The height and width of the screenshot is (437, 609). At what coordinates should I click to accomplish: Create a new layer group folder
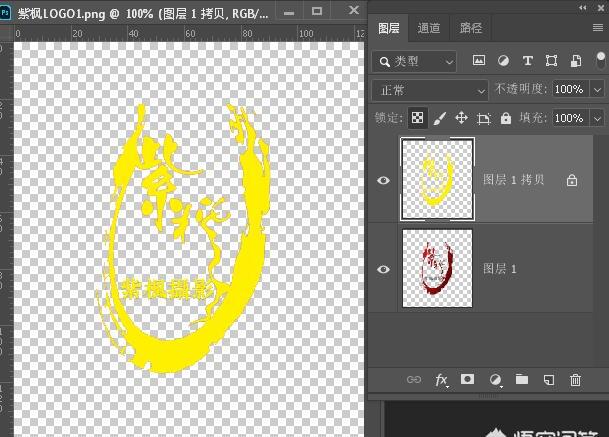521,380
